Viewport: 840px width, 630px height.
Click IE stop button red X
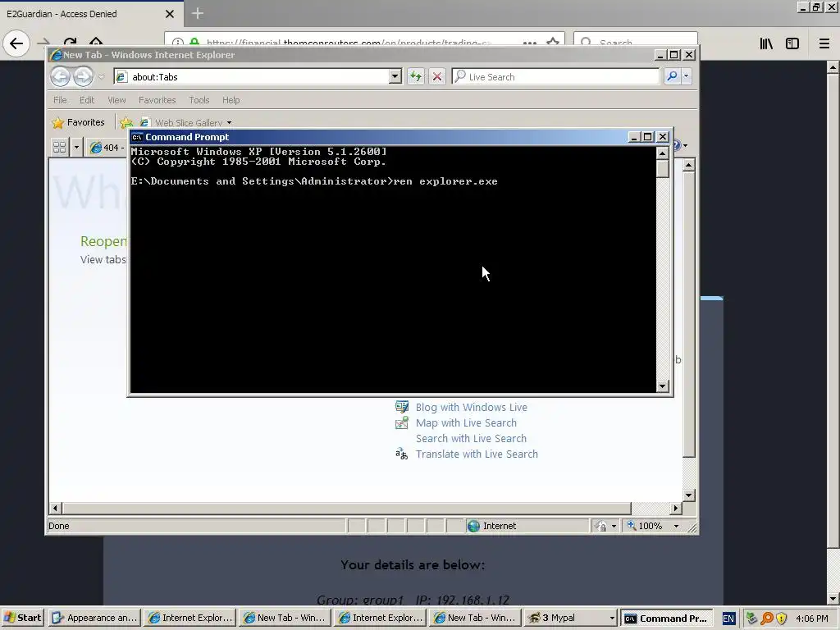point(437,76)
